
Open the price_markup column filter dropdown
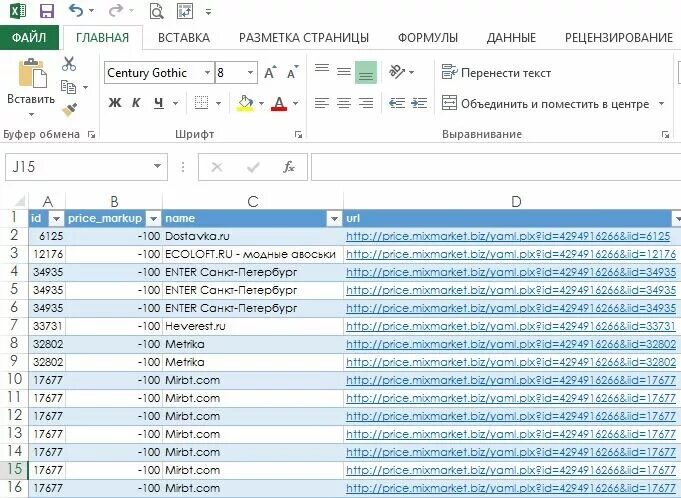click(153, 218)
